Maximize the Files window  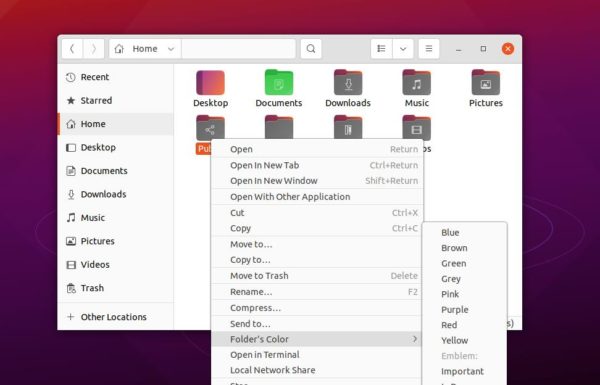click(483, 49)
